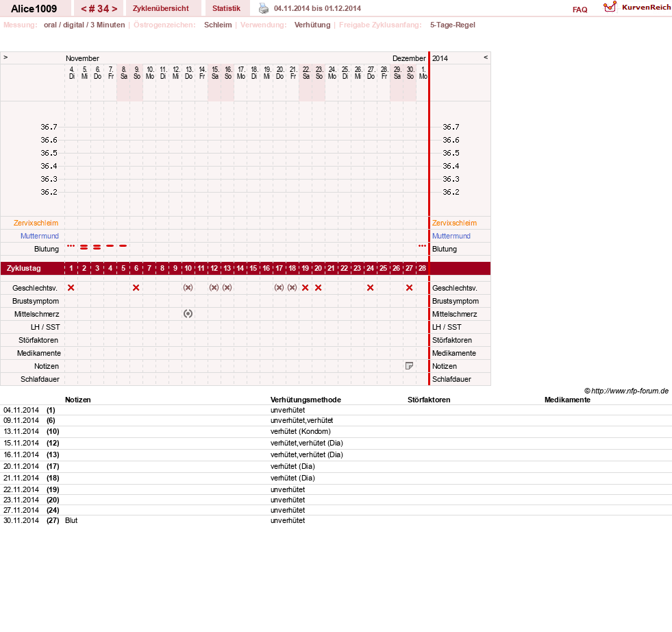This screenshot has height=632, width=672.
Task: Collapse chart with the right-edge < arrow
Action: point(486,57)
